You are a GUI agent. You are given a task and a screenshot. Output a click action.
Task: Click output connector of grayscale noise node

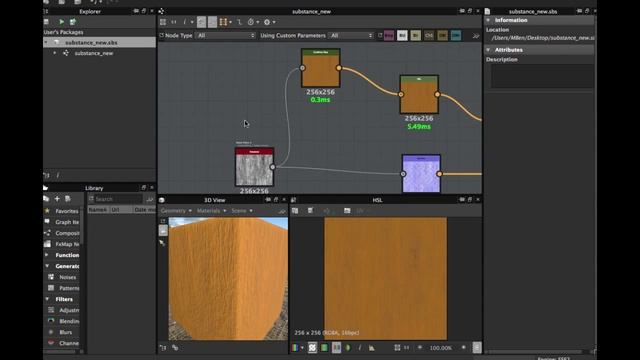click(x=273, y=167)
